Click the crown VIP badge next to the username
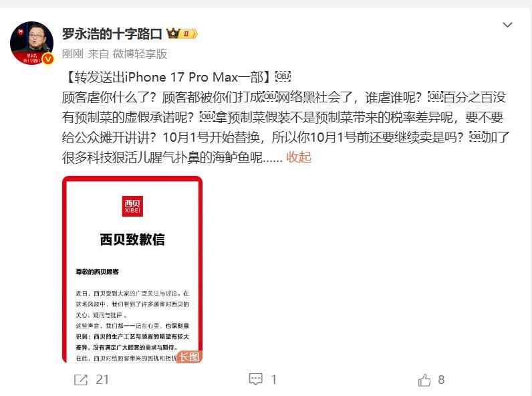The width and height of the screenshot is (532, 396). click(173, 33)
